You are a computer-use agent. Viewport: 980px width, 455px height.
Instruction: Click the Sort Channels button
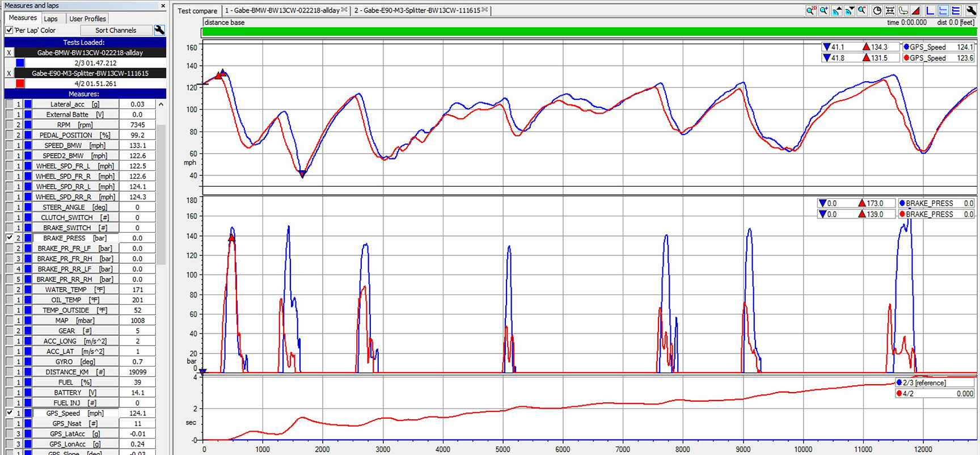click(116, 30)
